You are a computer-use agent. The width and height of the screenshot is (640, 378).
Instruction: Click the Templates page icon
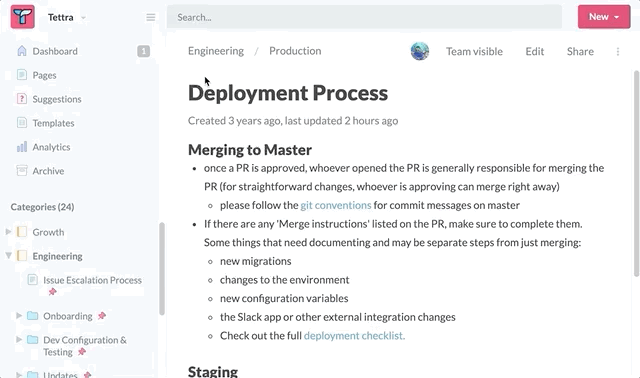(22, 122)
